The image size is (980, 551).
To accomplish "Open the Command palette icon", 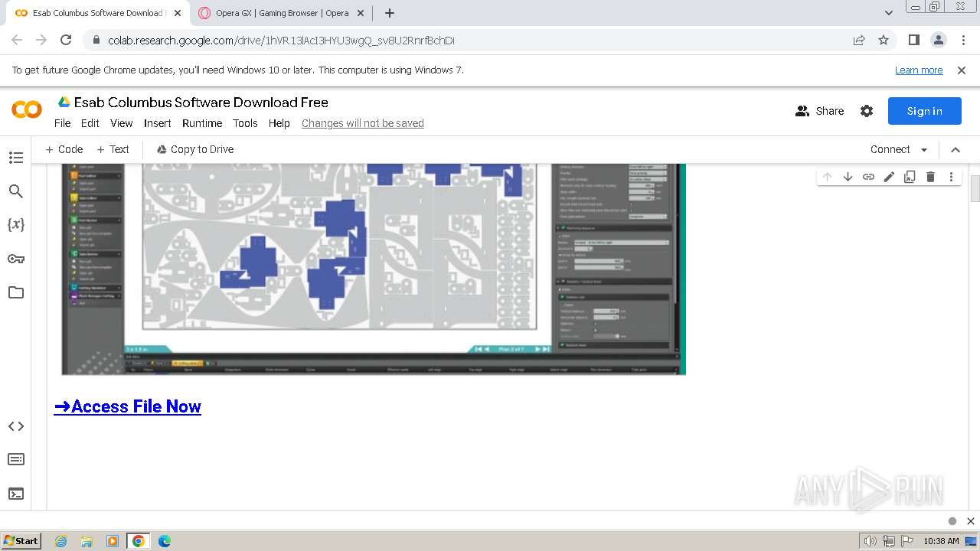I will point(16,459).
